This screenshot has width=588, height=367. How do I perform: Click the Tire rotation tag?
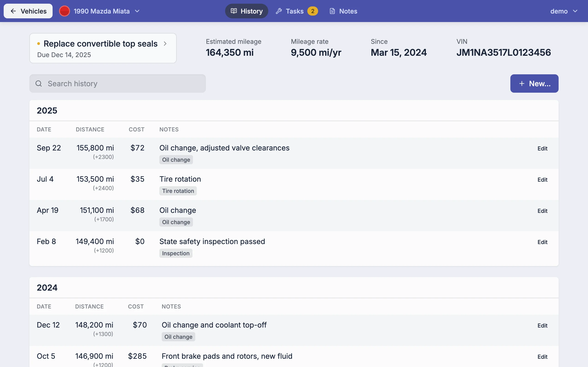click(x=178, y=191)
